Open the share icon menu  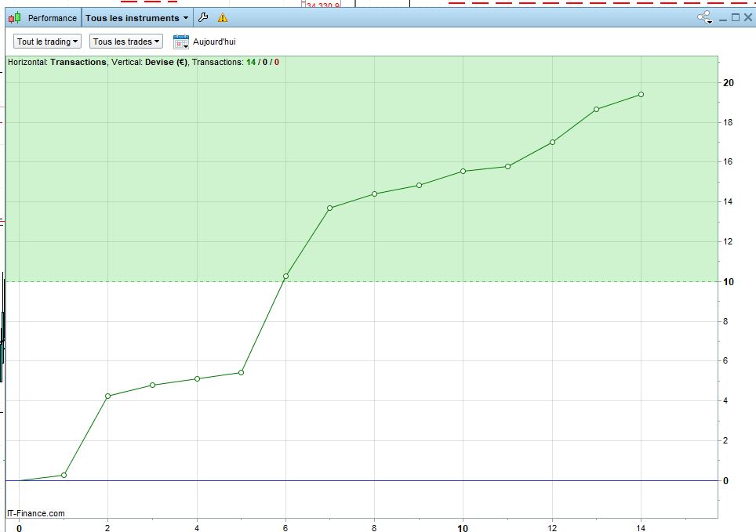point(704,18)
